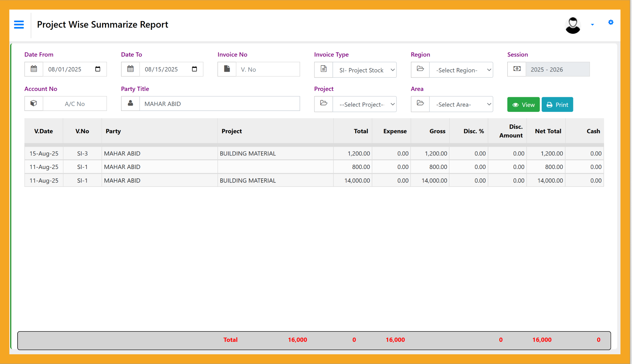Click the person icon beside Party Title
632x364 pixels.
tap(130, 103)
